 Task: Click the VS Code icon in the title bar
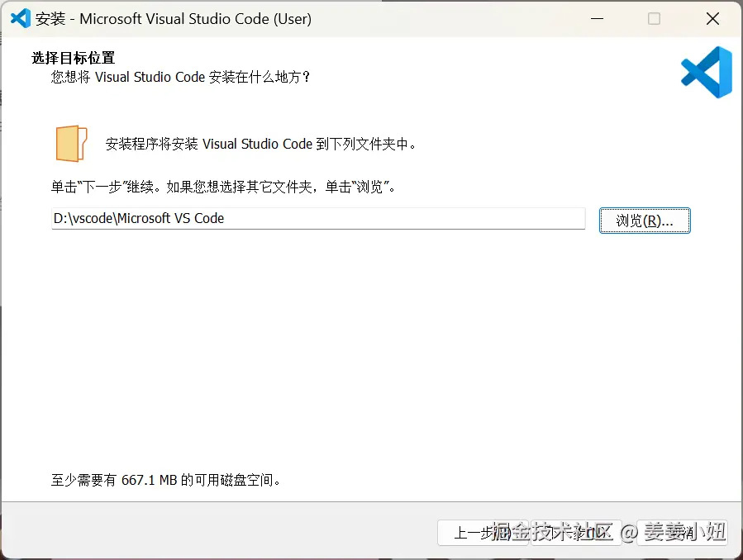pyautogui.click(x=21, y=19)
